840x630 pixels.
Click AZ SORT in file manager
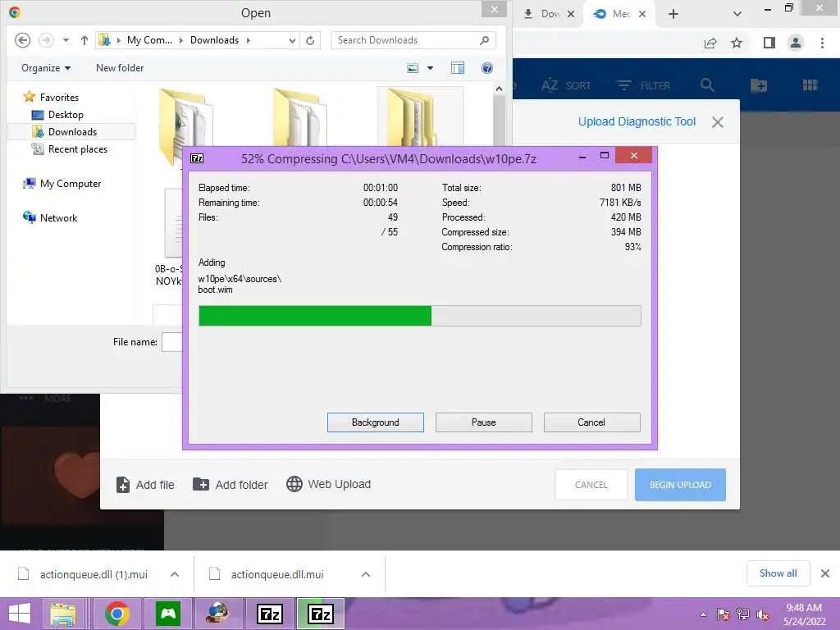pos(566,85)
